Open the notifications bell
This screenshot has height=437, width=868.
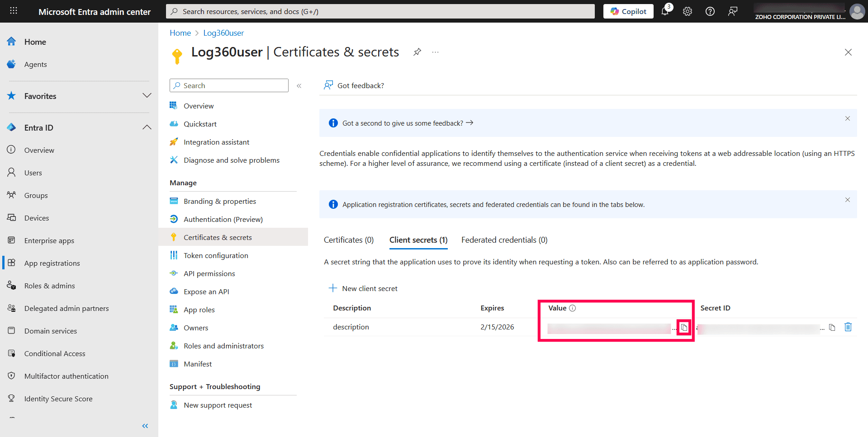click(665, 11)
